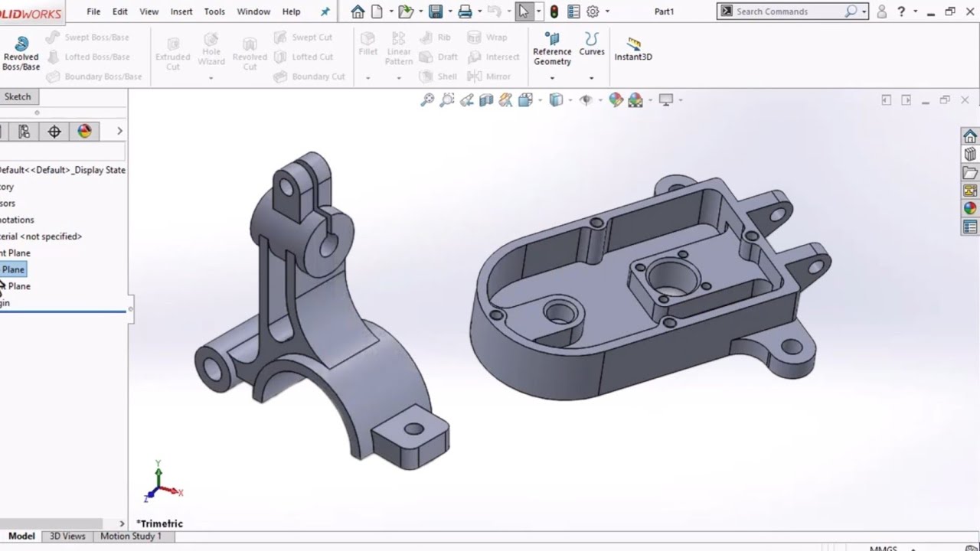Open View Palette in task pane

point(970,191)
